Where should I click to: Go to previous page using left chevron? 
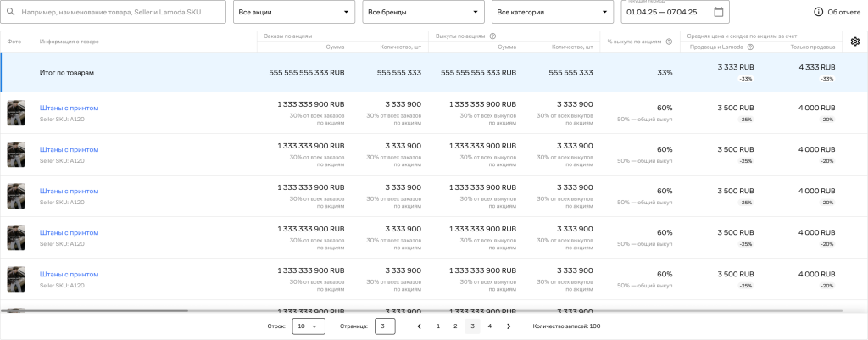pos(419,326)
